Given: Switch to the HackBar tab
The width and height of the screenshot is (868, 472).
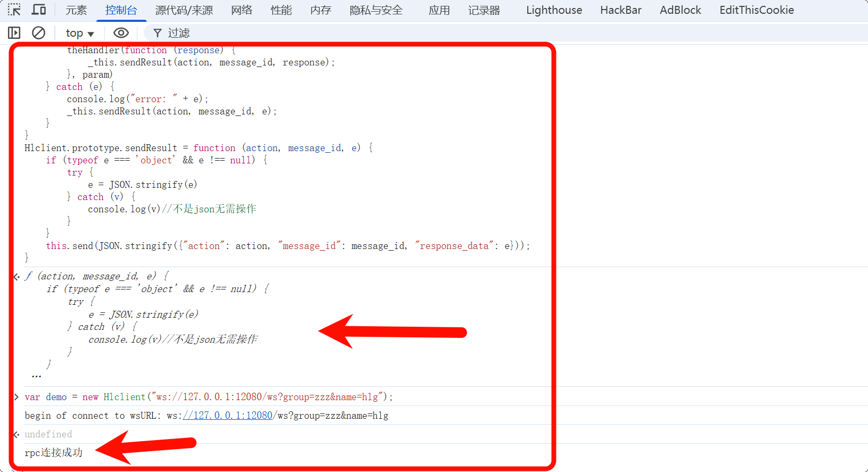Looking at the screenshot, I should tap(620, 10).
